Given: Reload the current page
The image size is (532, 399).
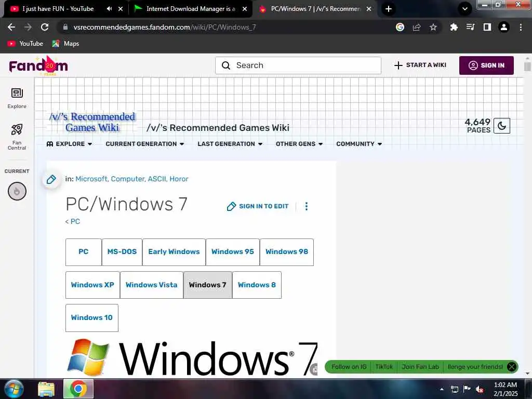Looking at the screenshot, I should pyautogui.click(x=45, y=27).
